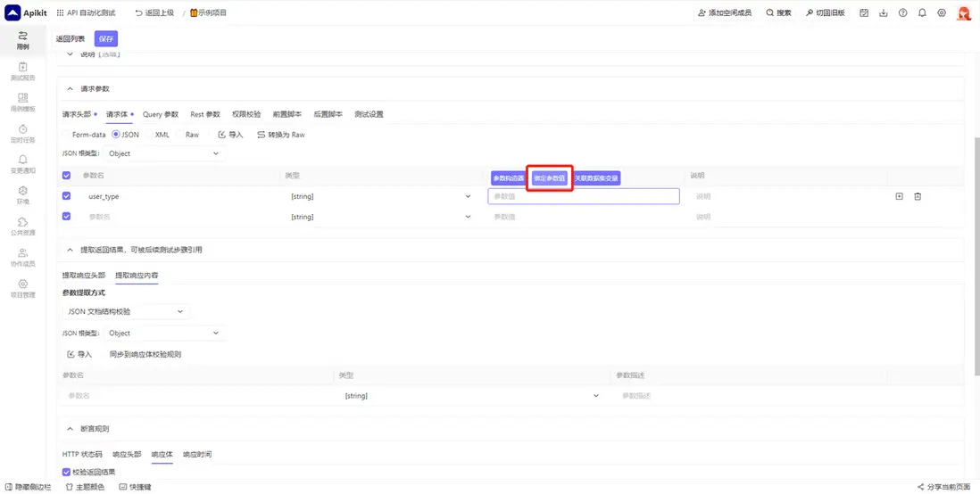This screenshot has width=980, height=494.
Task: Switch to the Rest 参数 tab
Action: tap(205, 114)
